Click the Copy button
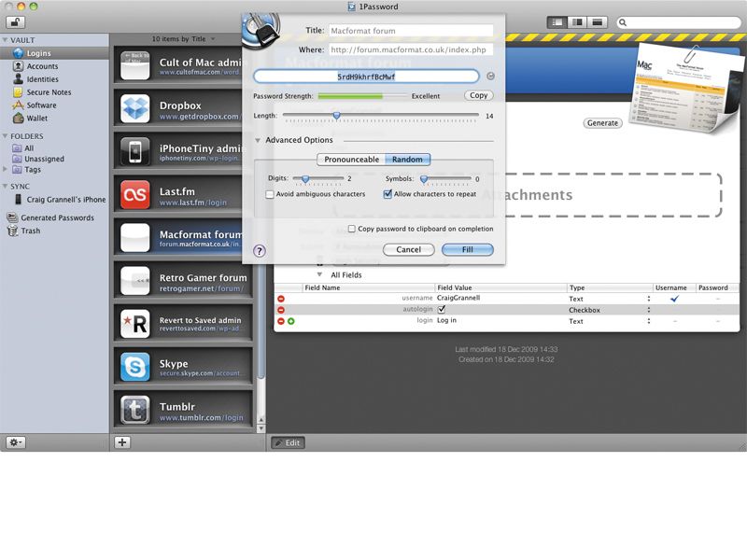This screenshot has height=560, width=747. [x=478, y=95]
